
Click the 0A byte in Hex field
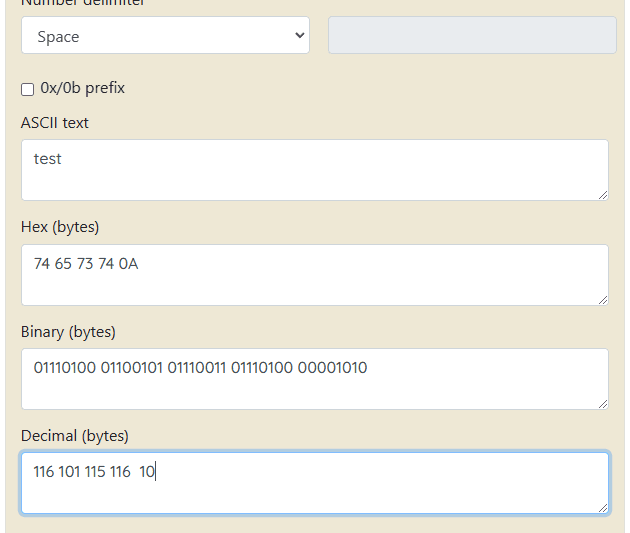point(128,264)
